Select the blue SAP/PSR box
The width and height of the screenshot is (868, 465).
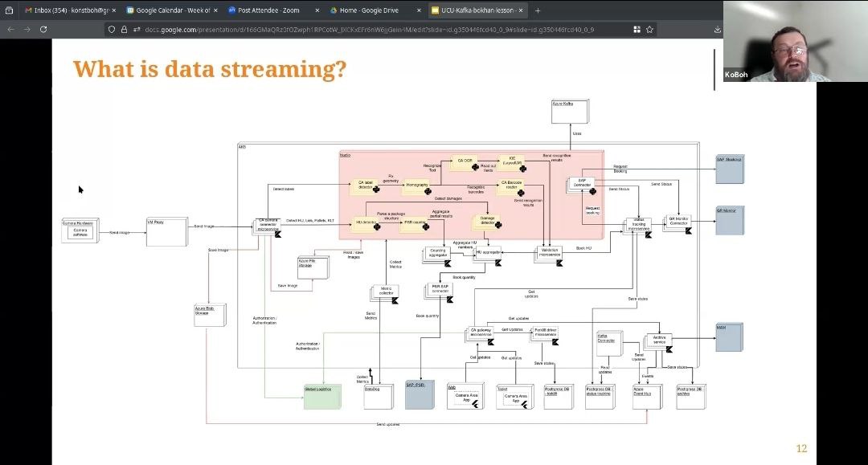point(420,395)
